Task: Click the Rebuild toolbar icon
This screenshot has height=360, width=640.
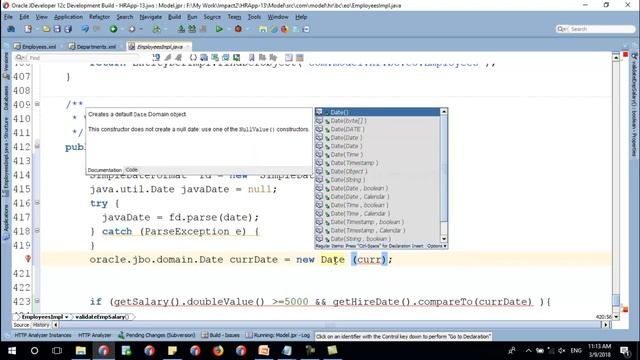Action: [x=191, y=29]
